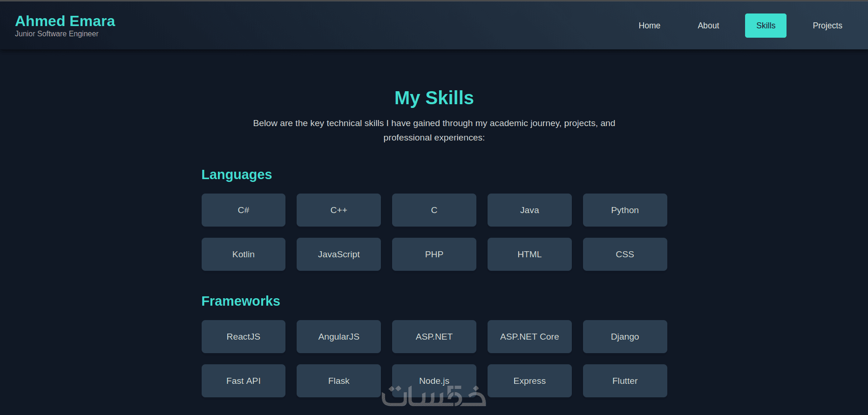868x415 pixels.
Task: Click the JavaScript skill card
Action: (x=339, y=254)
